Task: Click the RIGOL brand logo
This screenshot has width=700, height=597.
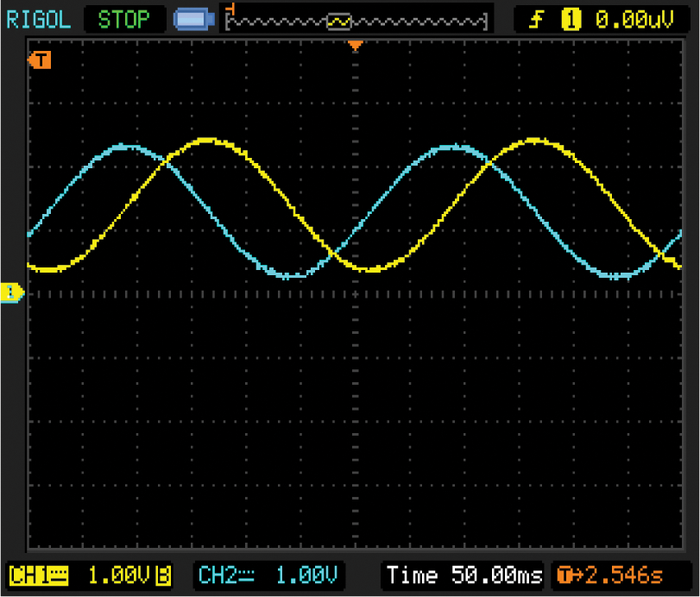Action: [x=39, y=19]
